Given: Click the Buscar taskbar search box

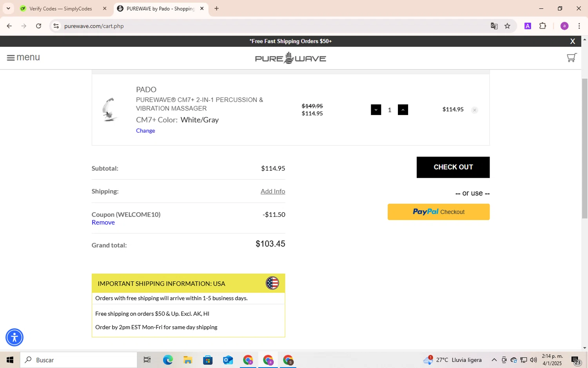Looking at the screenshot, I should [x=79, y=360].
